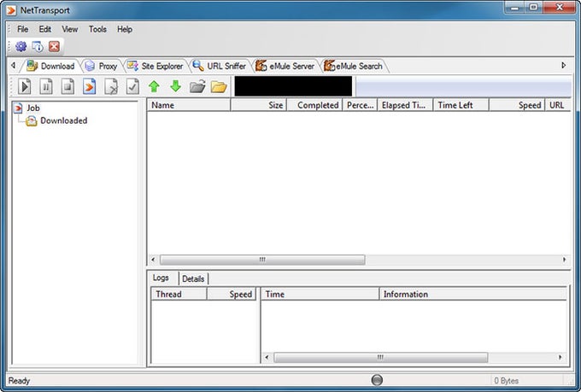Viewport: 581px width, 392px height.
Task: Click log pane horizontal scrollbar thumb
Action: pos(380,358)
